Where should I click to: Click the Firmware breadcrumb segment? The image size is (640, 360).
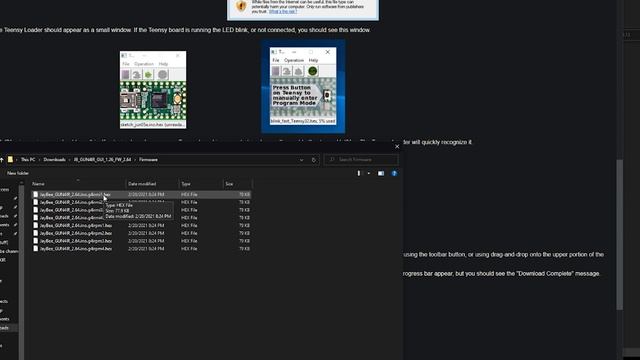148,160
